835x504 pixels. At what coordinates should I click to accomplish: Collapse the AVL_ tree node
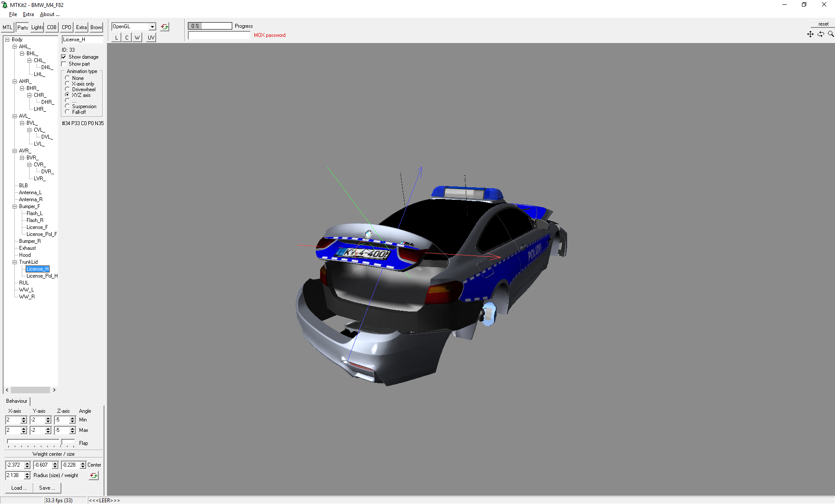pyautogui.click(x=14, y=116)
